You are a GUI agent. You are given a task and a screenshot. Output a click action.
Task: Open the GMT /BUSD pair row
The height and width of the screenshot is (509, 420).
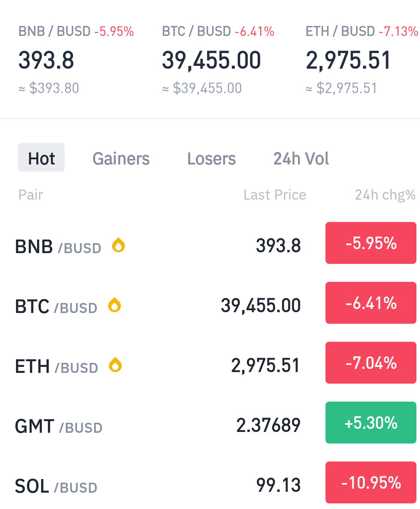point(210,425)
